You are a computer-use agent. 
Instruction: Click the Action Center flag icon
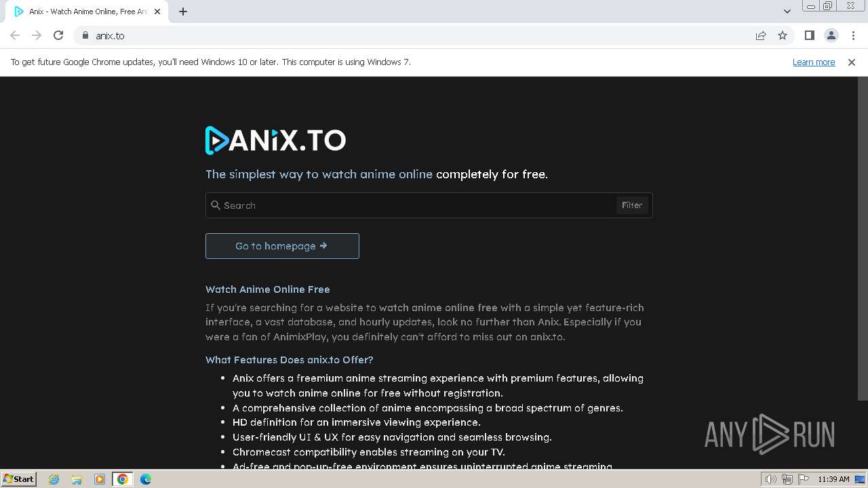point(804,479)
